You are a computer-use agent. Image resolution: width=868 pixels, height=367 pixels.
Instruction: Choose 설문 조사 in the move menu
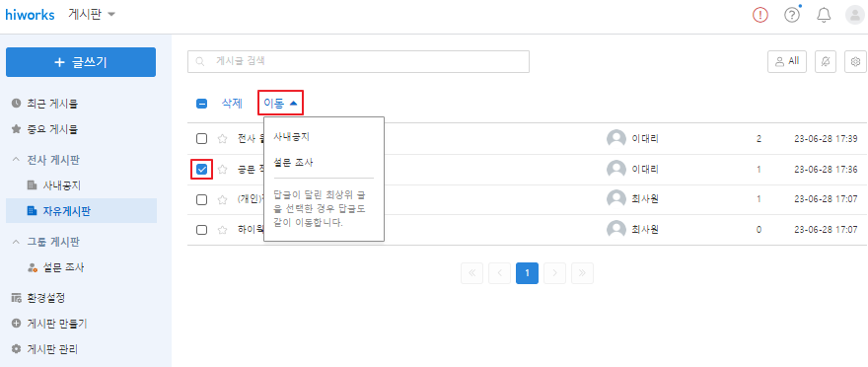click(x=293, y=163)
